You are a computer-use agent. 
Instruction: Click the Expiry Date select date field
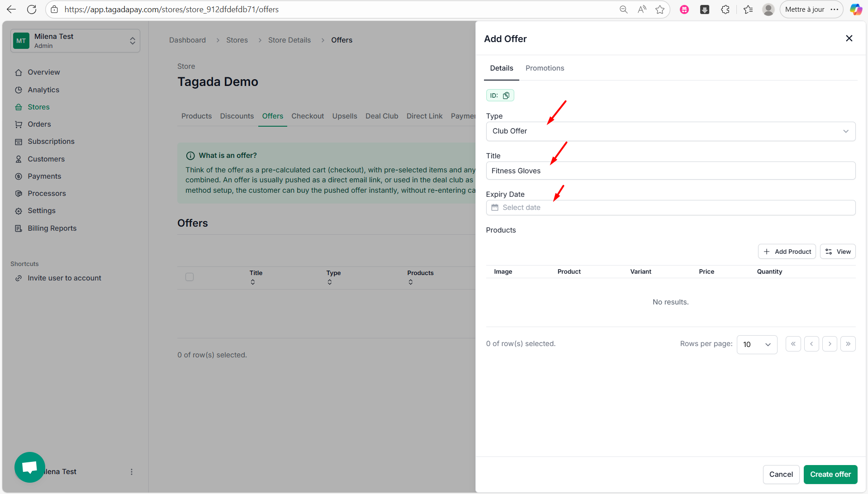(671, 208)
